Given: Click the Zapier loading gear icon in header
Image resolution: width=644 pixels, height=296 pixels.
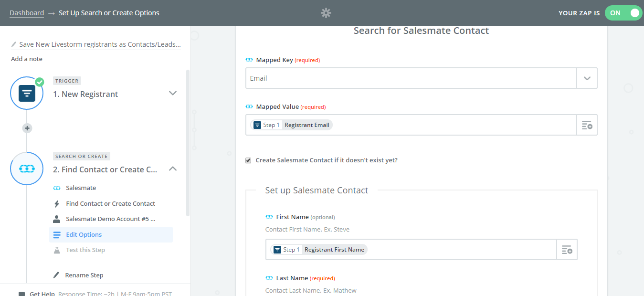Looking at the screenshot, I should (x=326, y=13).
